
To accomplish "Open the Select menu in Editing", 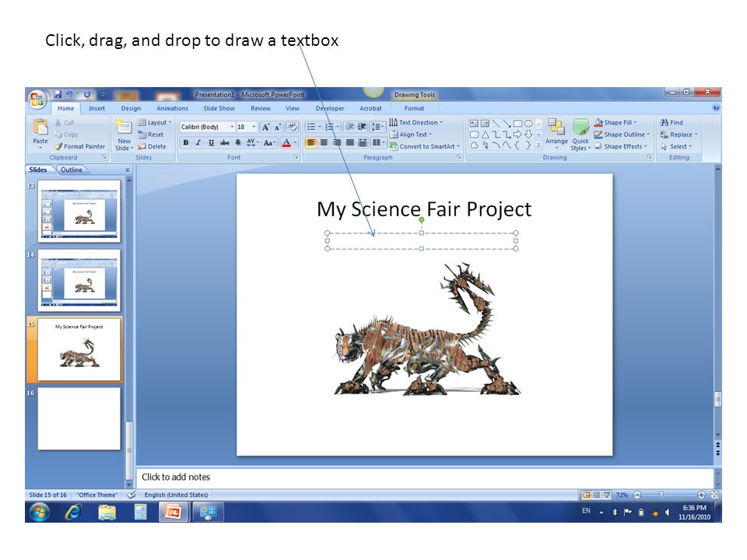I will coord(676,147).
